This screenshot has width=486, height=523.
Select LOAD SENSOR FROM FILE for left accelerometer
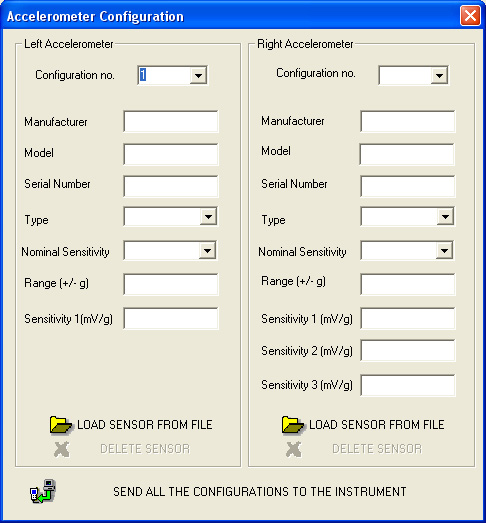[x=145, y=425]
